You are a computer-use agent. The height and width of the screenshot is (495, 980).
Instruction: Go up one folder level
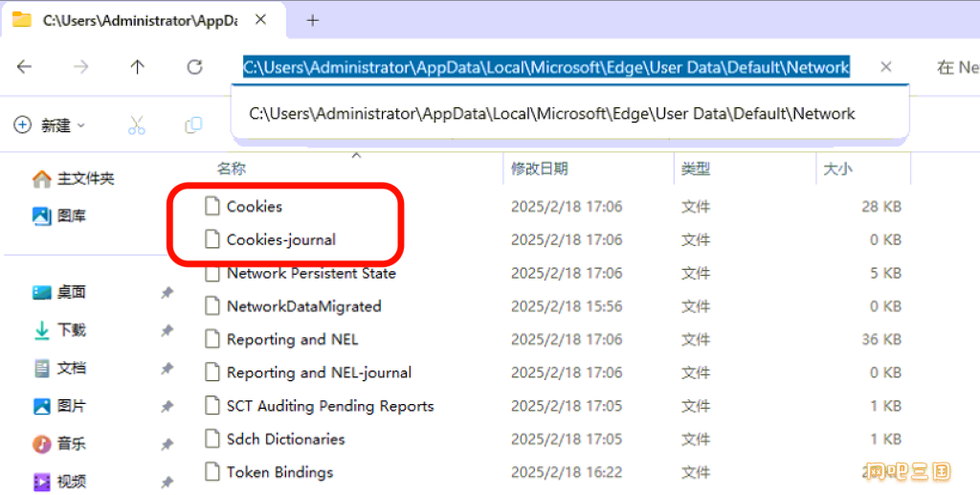coord(138,67)
